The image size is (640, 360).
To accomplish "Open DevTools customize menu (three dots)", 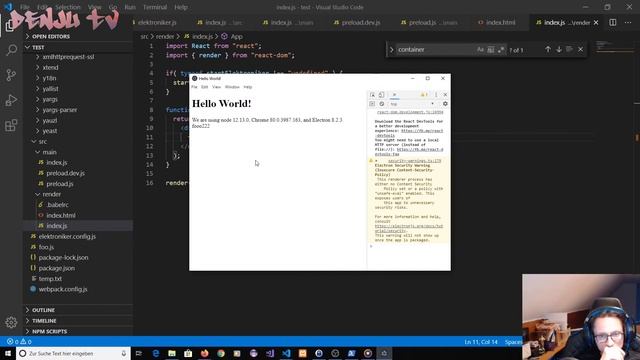I will coord(436,95).
